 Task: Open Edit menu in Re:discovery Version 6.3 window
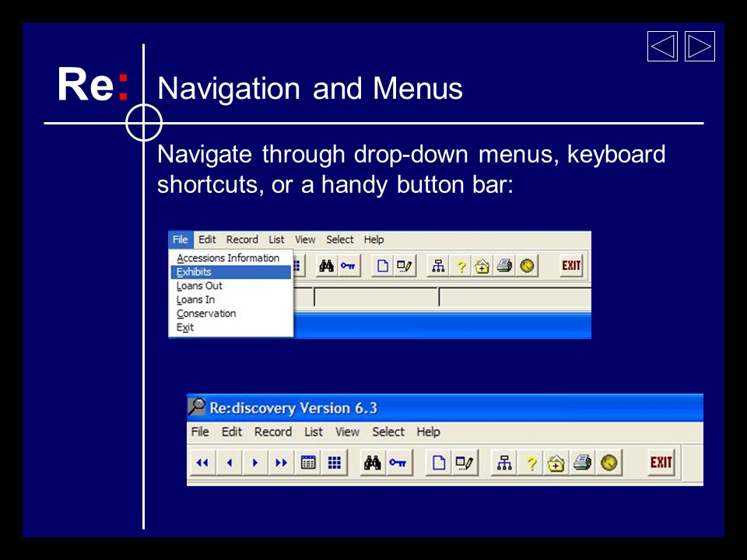[x=232, y=432]
